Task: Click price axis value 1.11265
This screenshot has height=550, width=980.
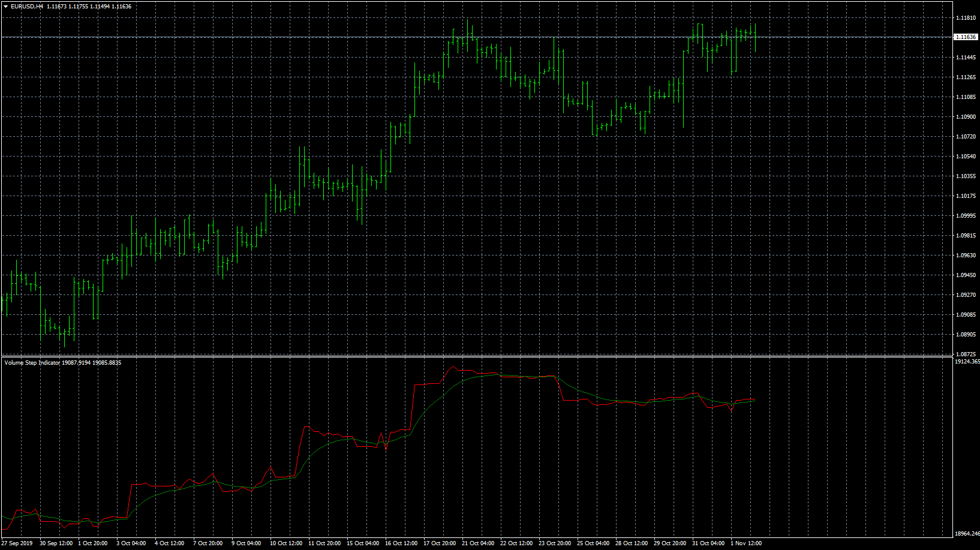Action: (x=965, y=77)
